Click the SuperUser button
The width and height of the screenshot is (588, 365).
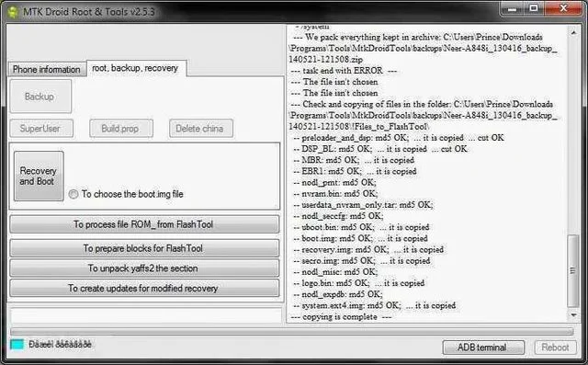click(x=41, y=129)
